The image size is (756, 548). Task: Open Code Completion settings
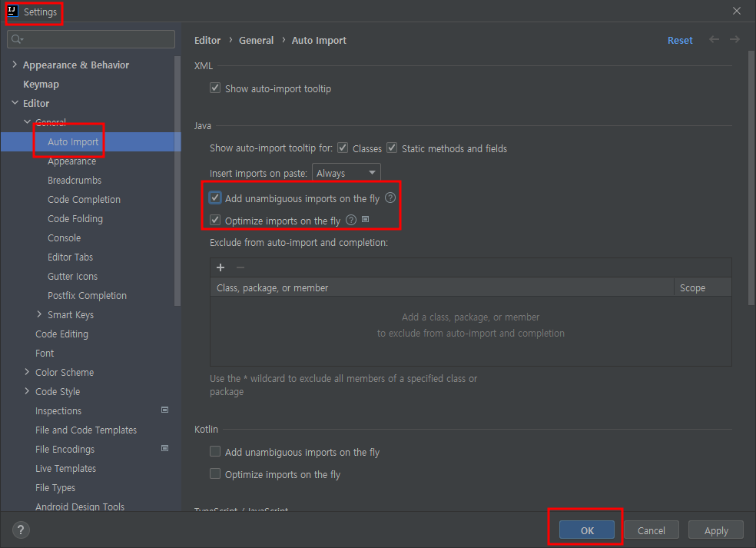click(84, 199)
